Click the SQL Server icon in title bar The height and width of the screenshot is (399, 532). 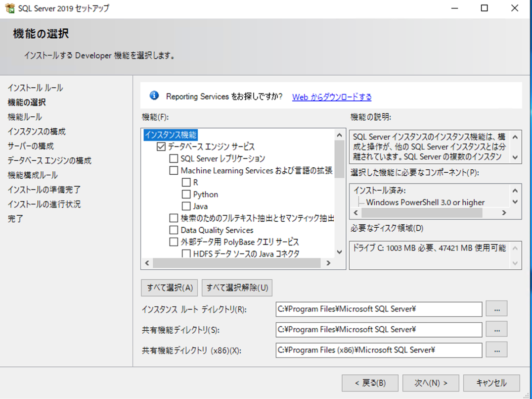click(9, 8)
